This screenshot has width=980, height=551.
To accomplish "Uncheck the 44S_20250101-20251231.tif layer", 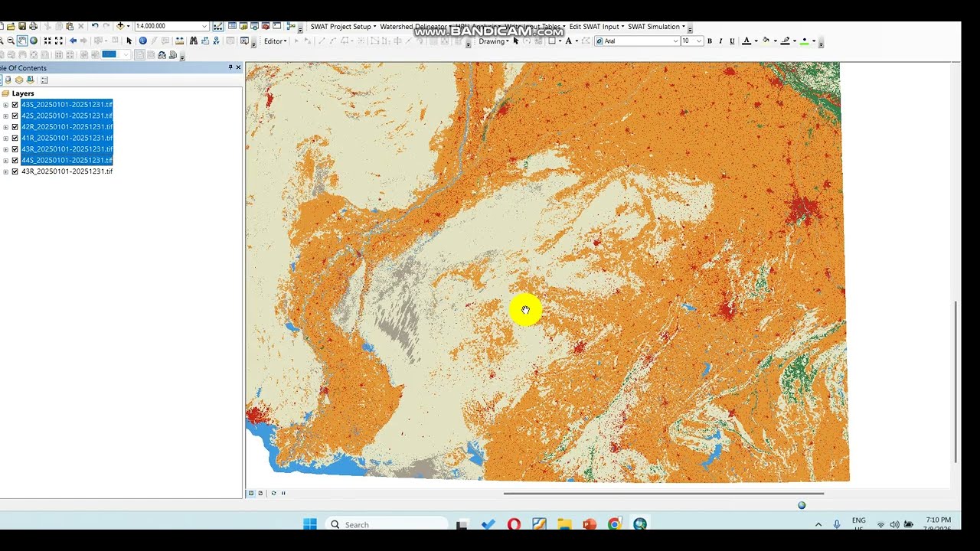I will tap(15, 160).
